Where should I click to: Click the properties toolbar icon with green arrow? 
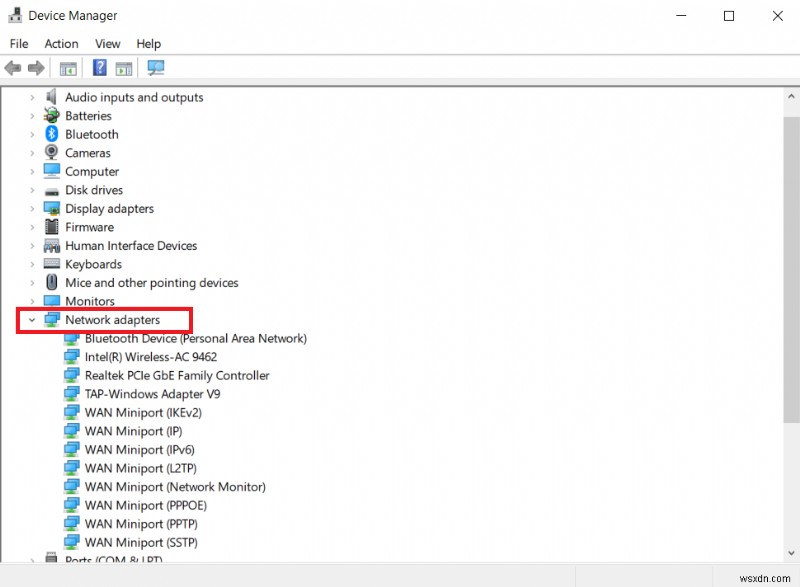[122, 67]
